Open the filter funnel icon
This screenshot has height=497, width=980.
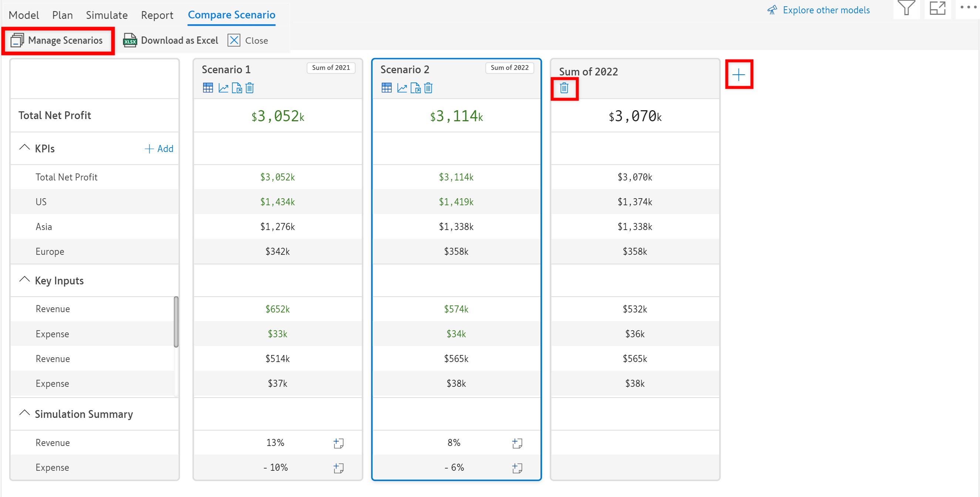906,8
